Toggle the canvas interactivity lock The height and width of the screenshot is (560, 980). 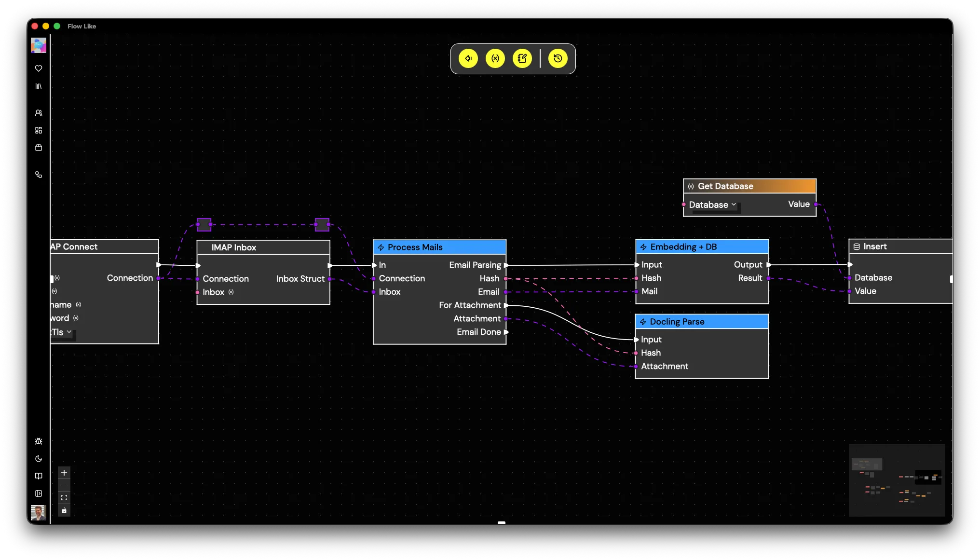point(64,510)
